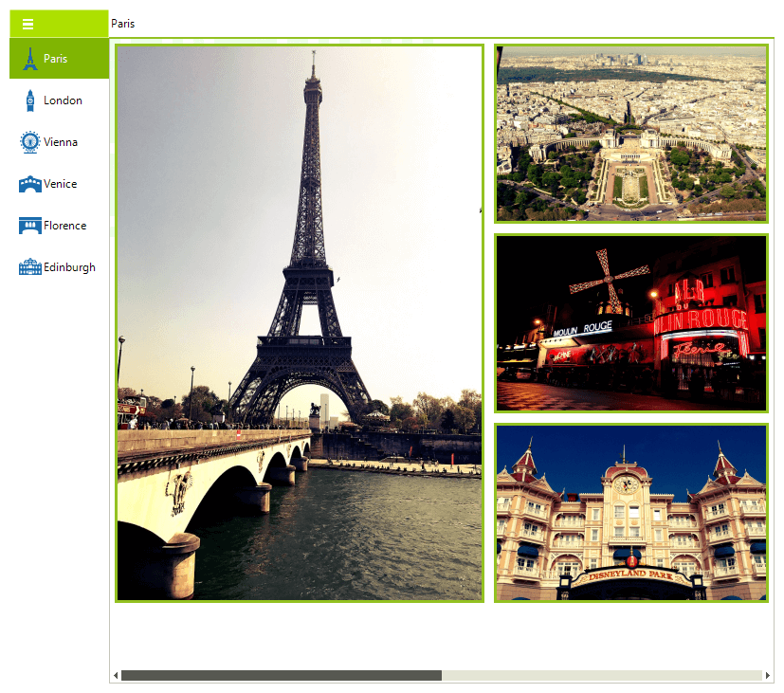Click the Moulin Rouge night photo
This screenshot has width=784, height=693.
[630, 322]
